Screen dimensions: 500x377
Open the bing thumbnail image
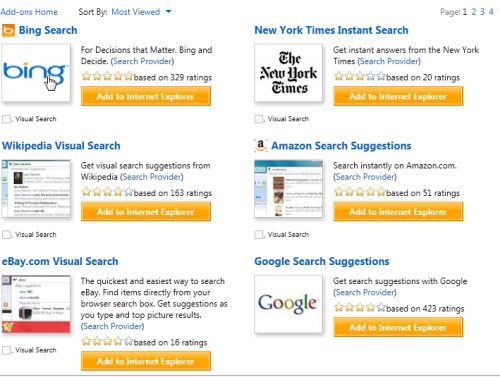(x=36, y=73)
